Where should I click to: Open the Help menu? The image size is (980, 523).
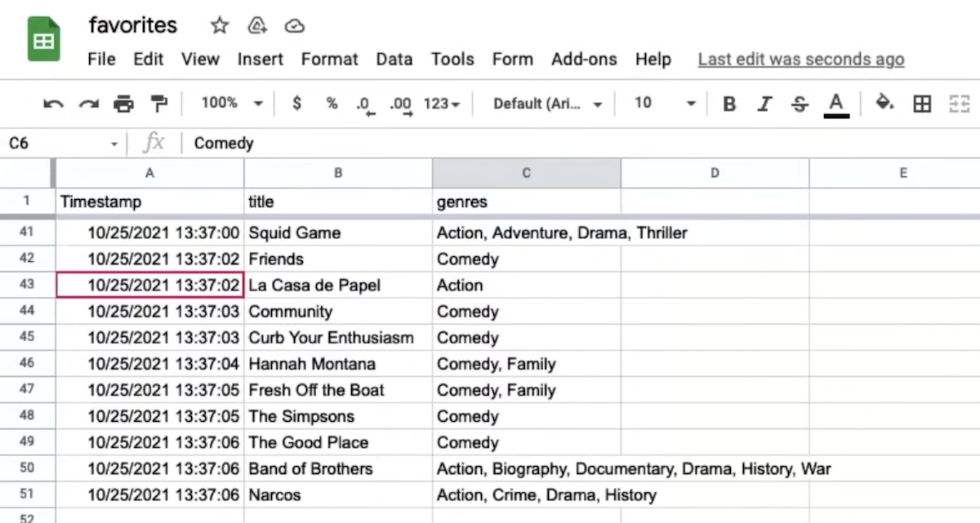[653, 60]
